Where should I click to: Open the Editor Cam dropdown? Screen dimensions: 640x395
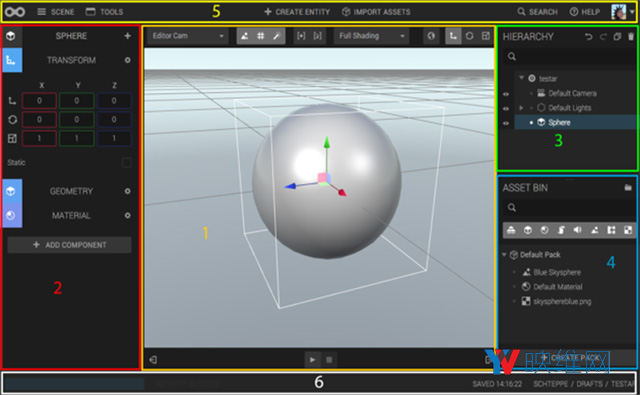[x=187, y=36]
